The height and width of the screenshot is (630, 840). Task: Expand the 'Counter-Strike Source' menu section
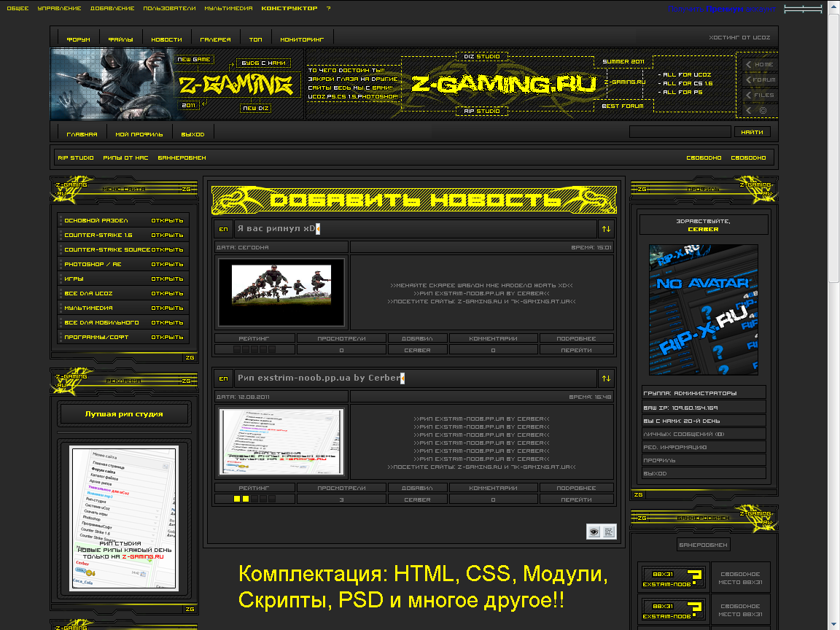(167, 249)
